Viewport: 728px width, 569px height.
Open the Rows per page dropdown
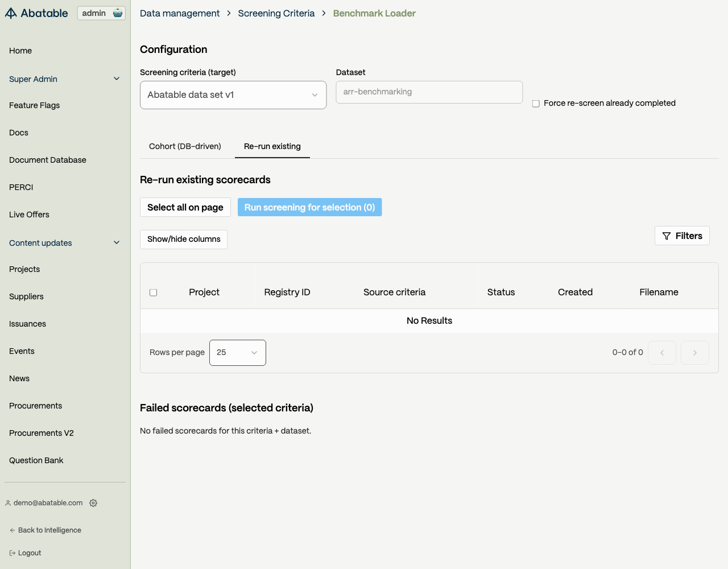(238, 353)
